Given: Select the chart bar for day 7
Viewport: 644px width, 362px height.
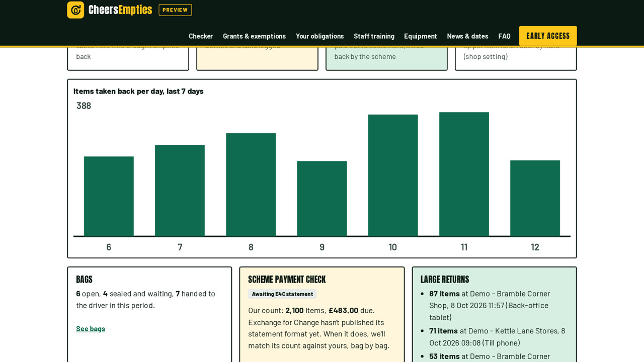Looking at the screenshot, I should (x=180, y=191).
